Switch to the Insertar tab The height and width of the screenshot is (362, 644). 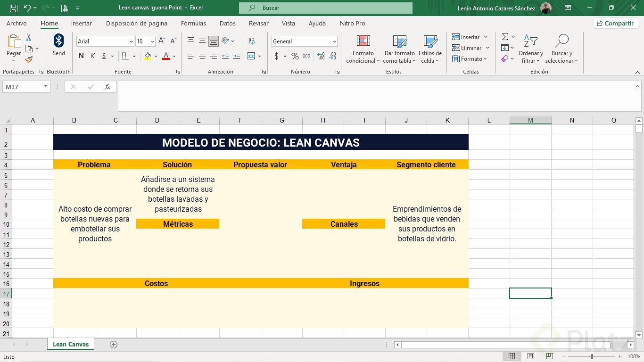(82, 23)
